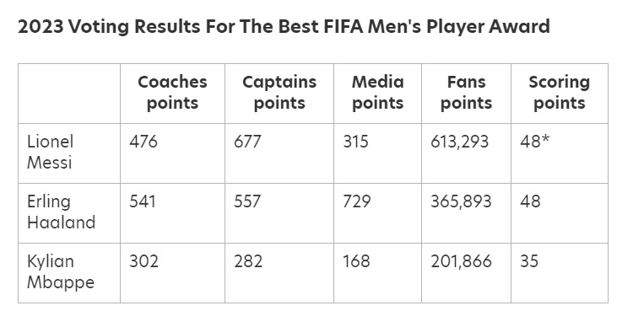The image size is (644, 311).
Task: Click the Media points column header
Action: pyautogui.click(x=378, y=93)
